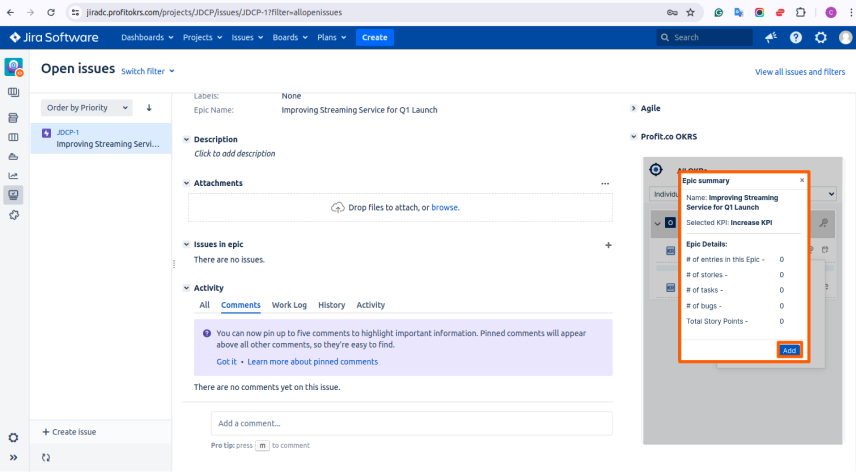This screenshot has height=472, width=856.
Task: Open the Releases ship sidebar icon
Action: [x=13, y=157]
